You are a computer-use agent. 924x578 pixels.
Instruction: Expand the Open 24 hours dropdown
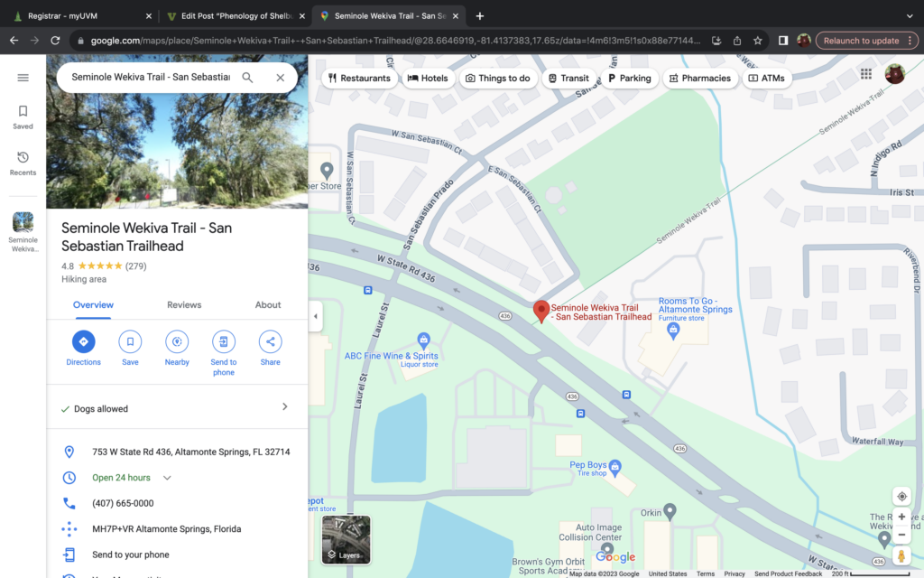pos(167,478)
